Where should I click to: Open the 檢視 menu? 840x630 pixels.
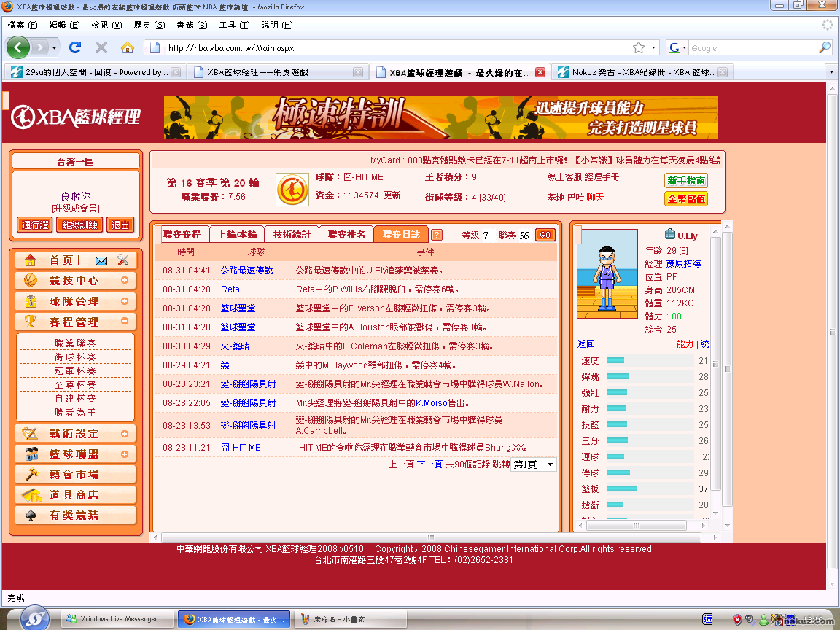coord(106,25)
